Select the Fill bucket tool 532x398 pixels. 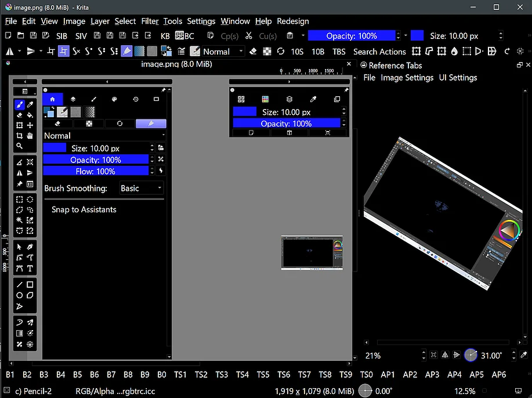[x=30, y=115]
